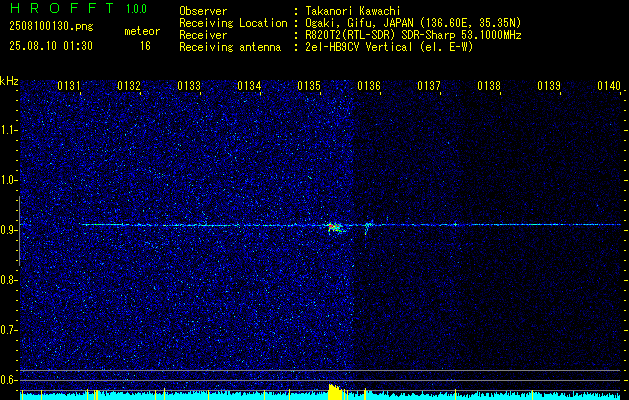Select the filename 2508100130.png
This screenshot has height=400, width=629.
coord(51,27)
